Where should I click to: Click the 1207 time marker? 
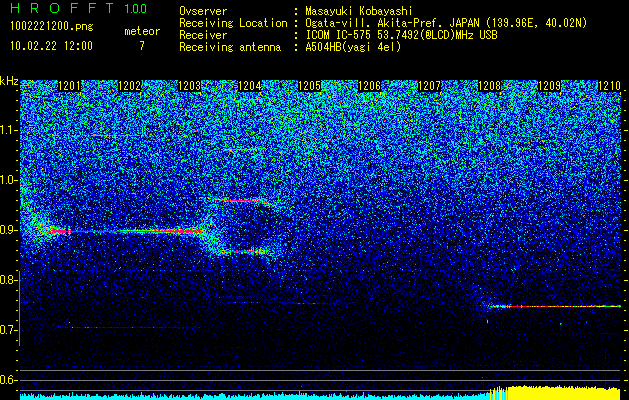(x=430, y=86)
